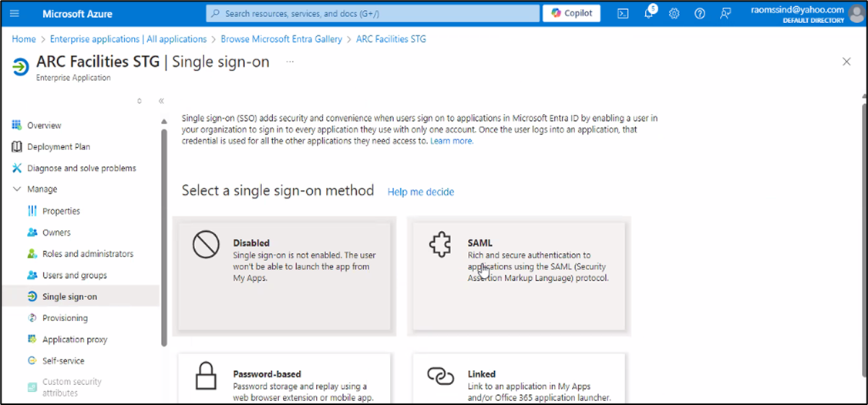Click the user account avatar
This screenshot has width=868, height=405.
click(x=857, y=14)
